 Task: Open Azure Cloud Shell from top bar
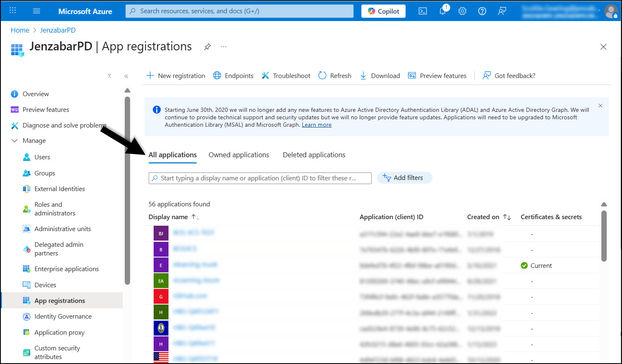(423, 11)
